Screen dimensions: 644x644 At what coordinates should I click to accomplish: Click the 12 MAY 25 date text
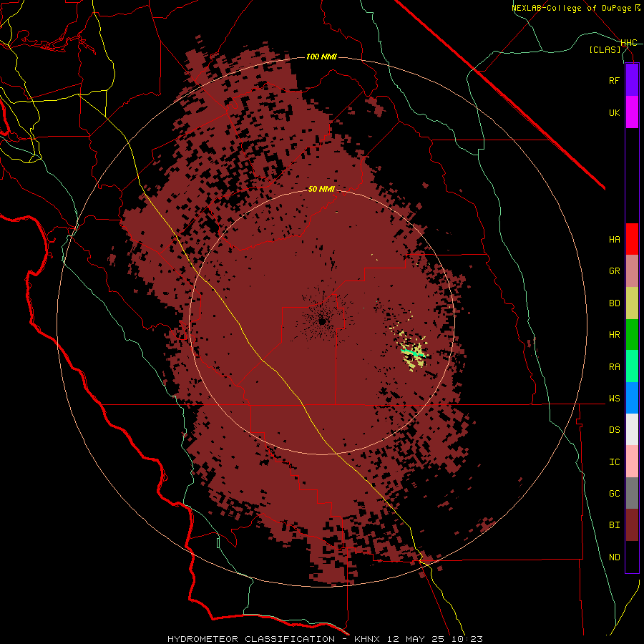(x=414, y=639)
